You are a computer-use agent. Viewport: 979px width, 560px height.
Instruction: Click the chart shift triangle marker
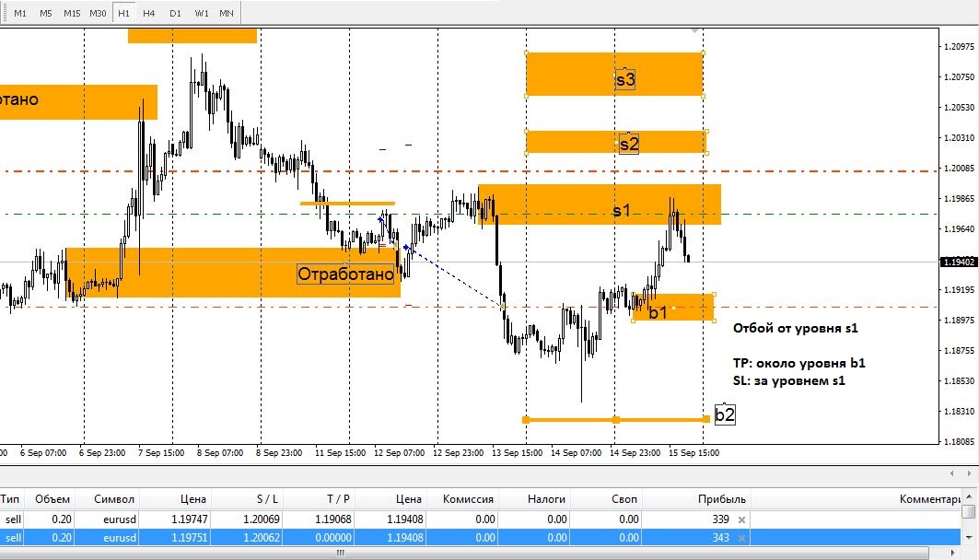pos(694,30)
